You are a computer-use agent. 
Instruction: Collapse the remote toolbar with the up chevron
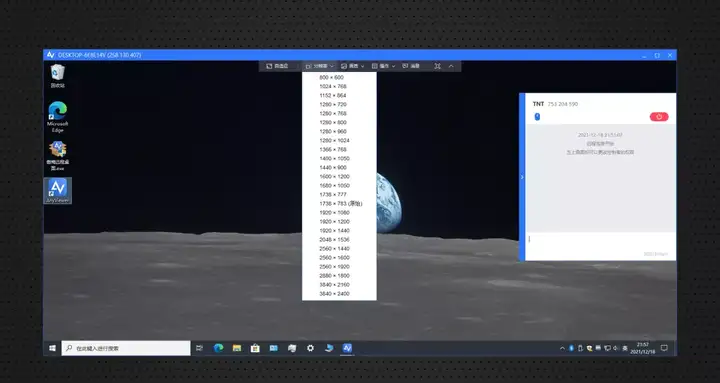pyautogui.click(x=451, y=66)
